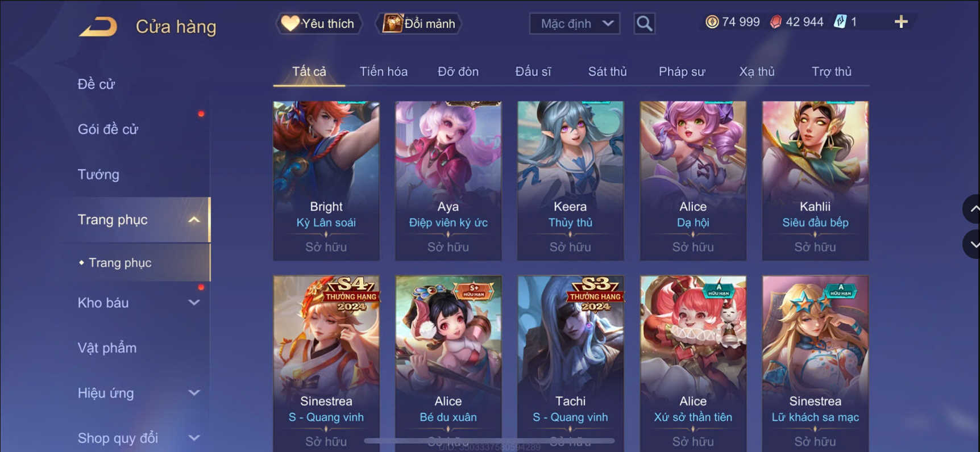Viewport: 980px width, 452px height.
Task: Open Yêu thích heart favorites
Action: (319, 23)
